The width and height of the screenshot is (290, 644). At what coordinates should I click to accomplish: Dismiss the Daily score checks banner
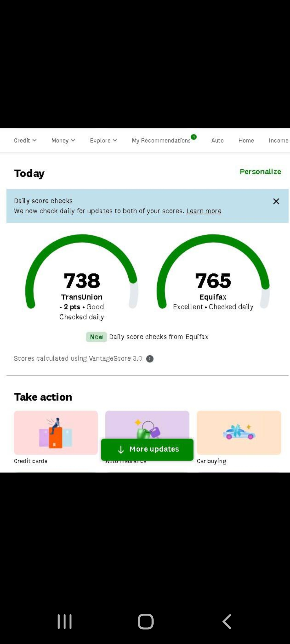click(x=276, y=201)
